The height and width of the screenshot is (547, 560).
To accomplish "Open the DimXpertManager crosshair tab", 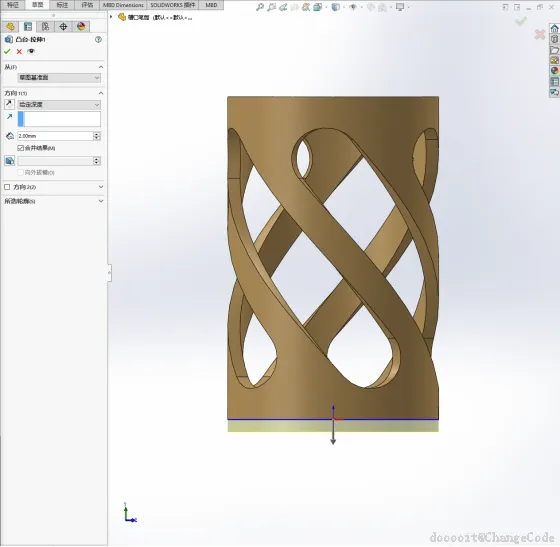I will (63, 27).
